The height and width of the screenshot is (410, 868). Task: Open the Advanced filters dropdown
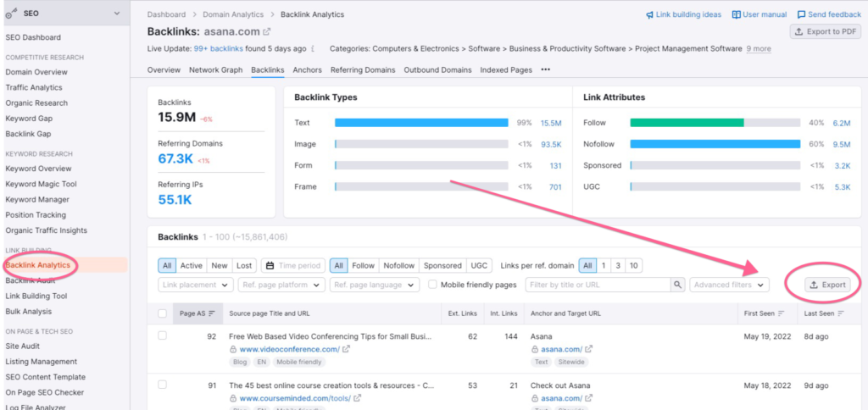pos(729,285)
